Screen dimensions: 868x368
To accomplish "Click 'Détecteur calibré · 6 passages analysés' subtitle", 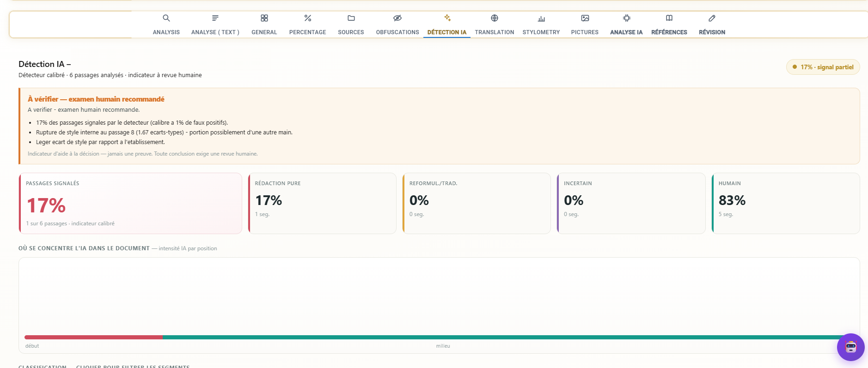I will [x=110, y=75].
